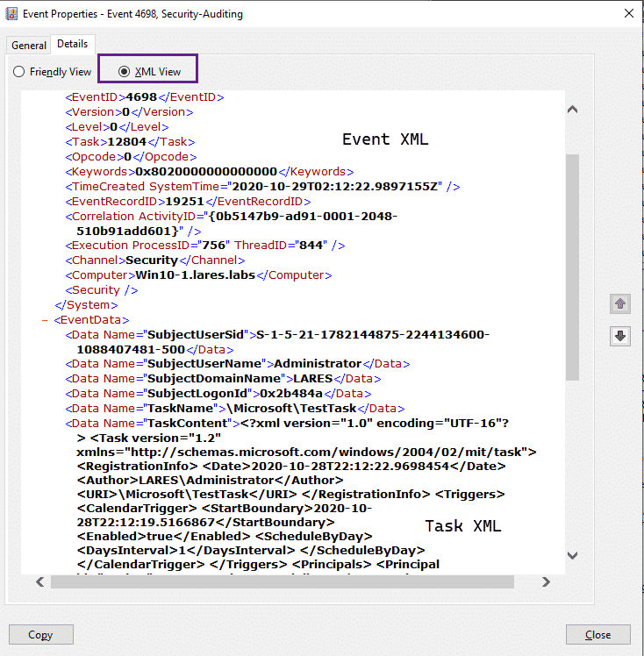Go to next event with down arrow icon
The height and width of the screenshot is (656, 644).
pos(620,336)
